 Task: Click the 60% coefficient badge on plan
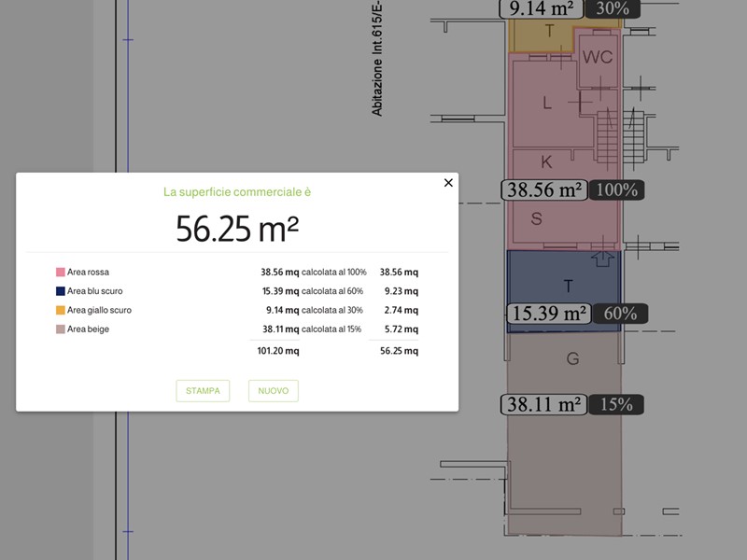619,314
